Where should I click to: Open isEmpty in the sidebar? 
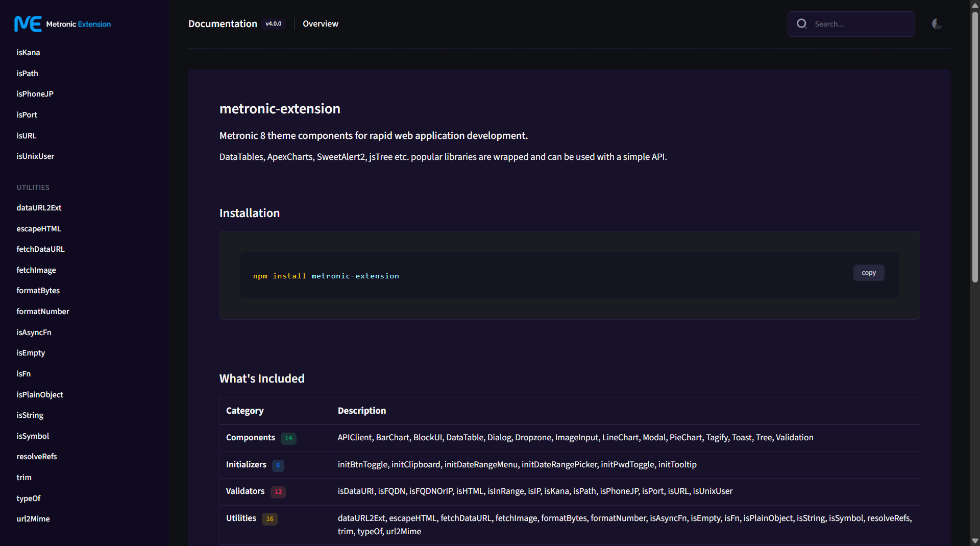(x=31, y=353)
